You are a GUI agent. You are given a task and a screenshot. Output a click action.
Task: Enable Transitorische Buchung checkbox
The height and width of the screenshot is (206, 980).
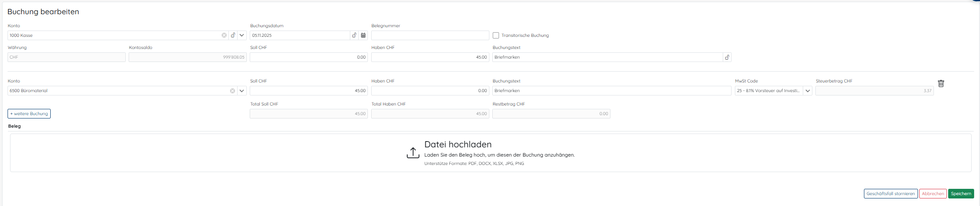click(496, 36)
